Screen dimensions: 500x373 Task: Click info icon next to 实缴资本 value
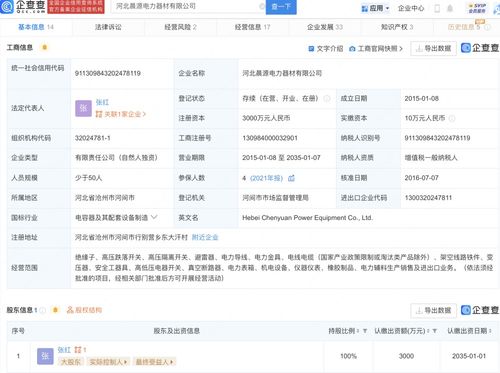pos(452,118)
